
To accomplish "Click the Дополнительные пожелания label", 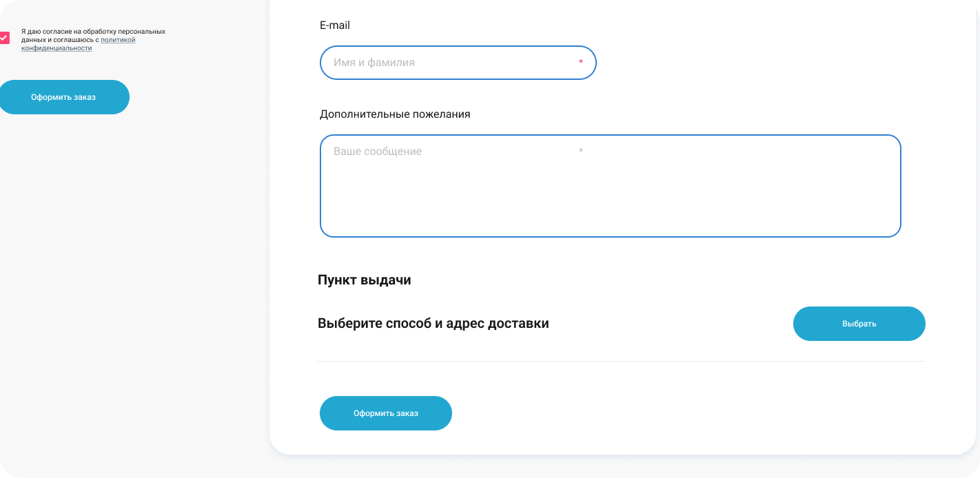I will (395, 114).
